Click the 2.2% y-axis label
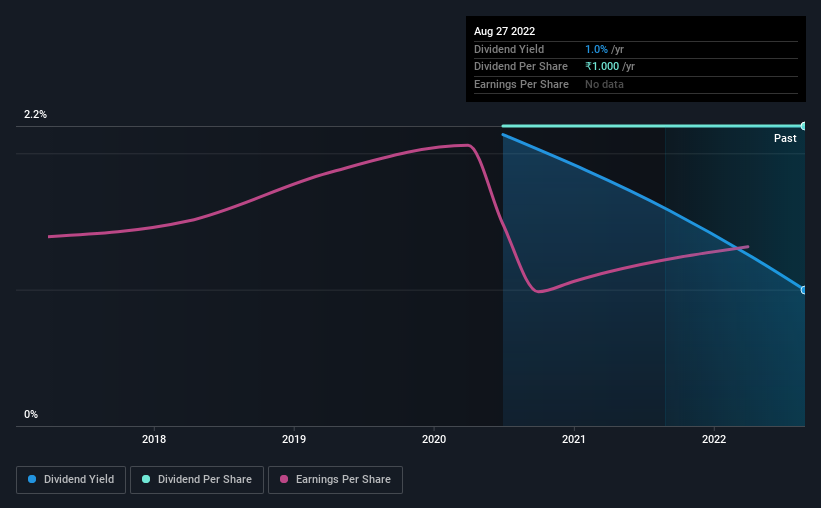This screenshot has width=821, height=508. (35, 114)
